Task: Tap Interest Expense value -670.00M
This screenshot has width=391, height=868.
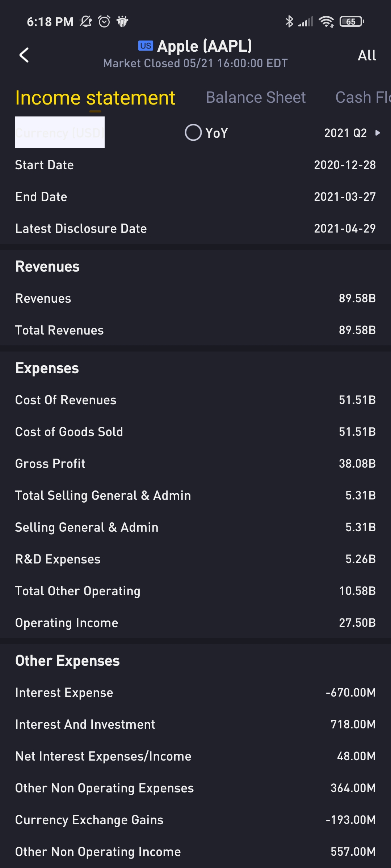Action: pos(350,693)
